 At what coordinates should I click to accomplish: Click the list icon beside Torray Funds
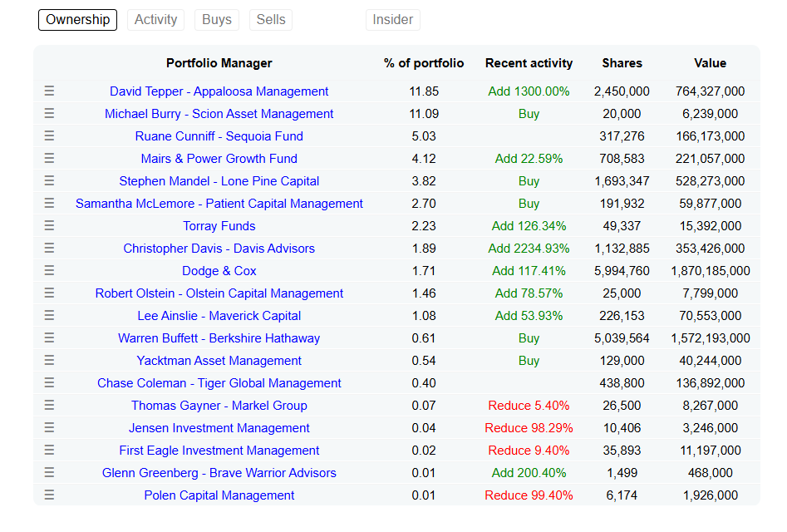click(49, 226)
